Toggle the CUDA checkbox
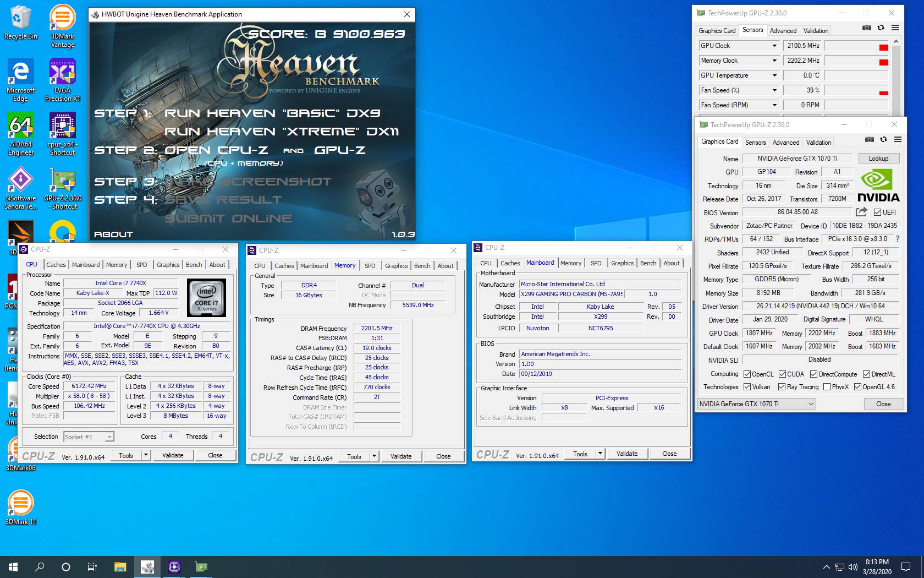This screenshot has height=578, width=924. point(782,374)
